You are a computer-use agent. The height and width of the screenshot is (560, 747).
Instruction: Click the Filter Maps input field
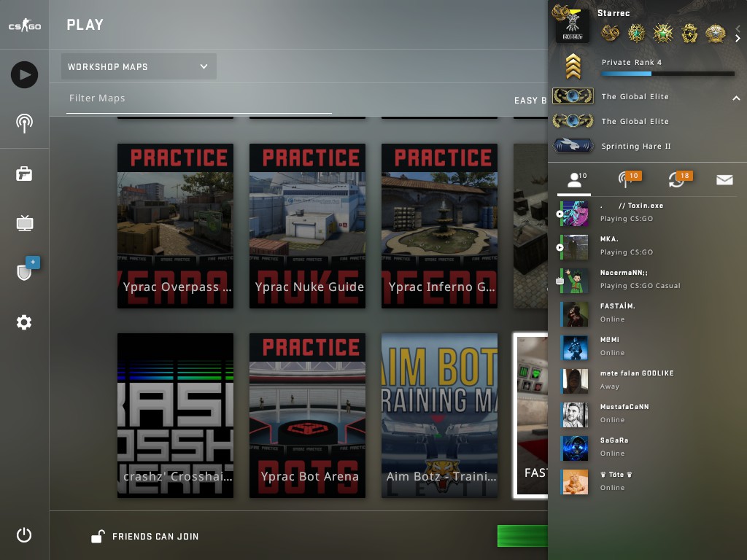point(199,98)
